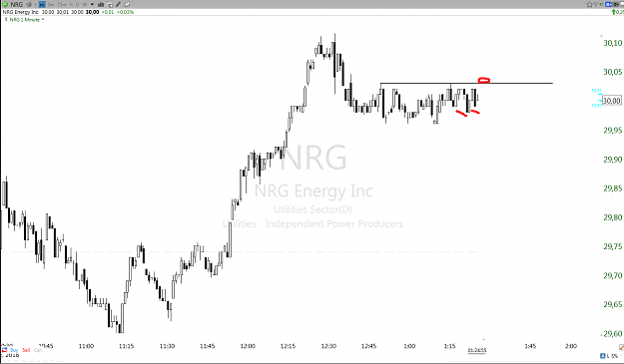This screenshot has width=624, height=364.
Task: Click the star favorite icon
Action: tap(589, 4)
